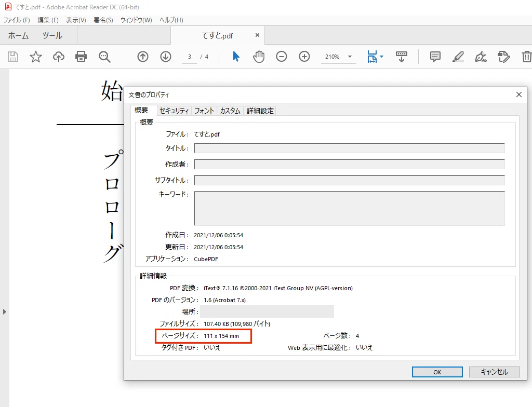Screen dimensions: 532x407
Task: Open the scrolling mode keyboard icon
Action: 402,57
